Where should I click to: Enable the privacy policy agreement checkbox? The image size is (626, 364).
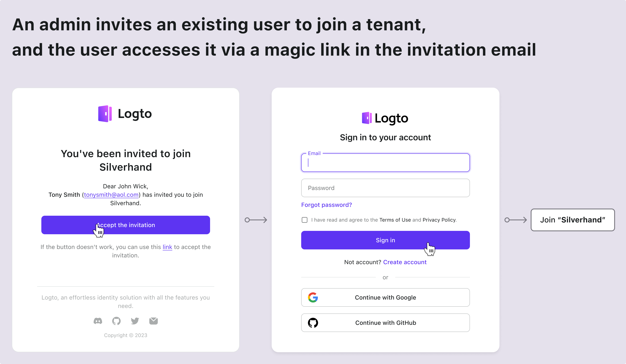304,220
